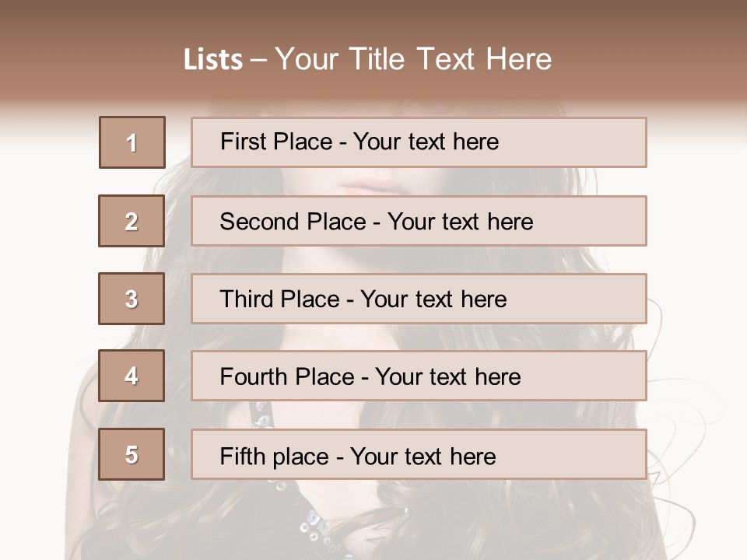Select the number 2 square
Viewport: 747px width, 560px height.
[132, 221]
